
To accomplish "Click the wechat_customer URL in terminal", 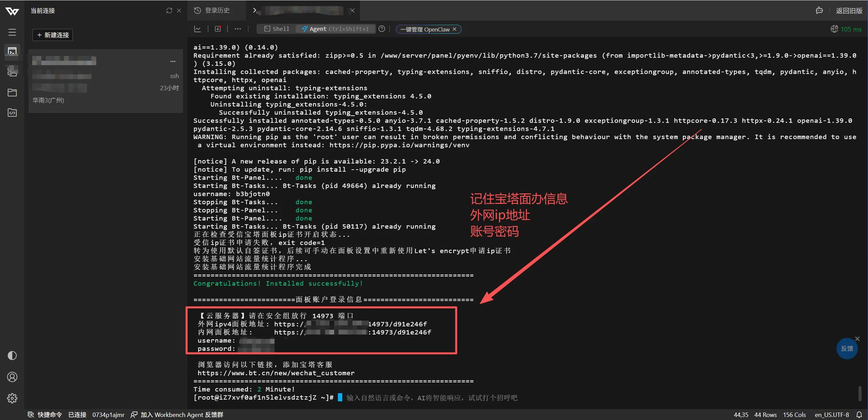I will pos(276,373).
